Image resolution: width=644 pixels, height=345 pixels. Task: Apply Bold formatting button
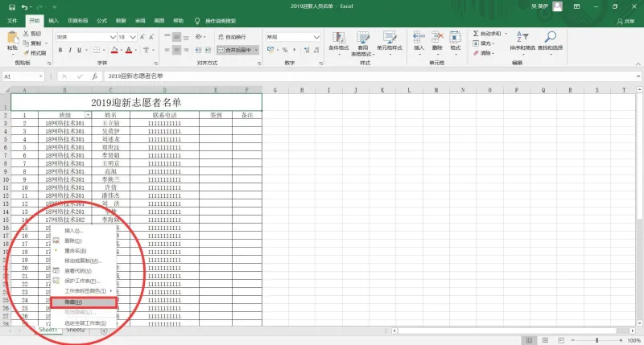pyautogui.click(x=60, y=50)
